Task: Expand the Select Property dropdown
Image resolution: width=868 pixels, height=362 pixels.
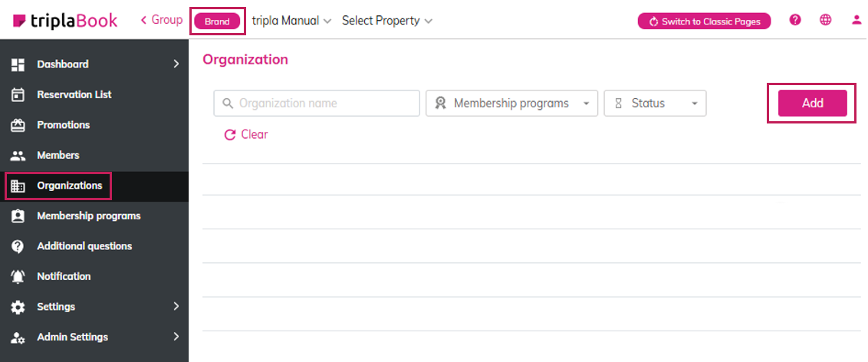Action: point(387,21)
